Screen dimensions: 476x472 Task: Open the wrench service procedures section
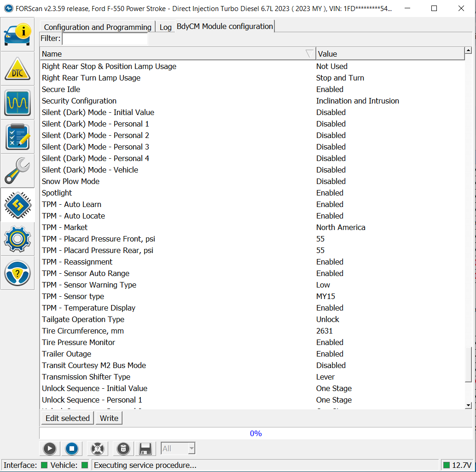(x=17, y=171)
